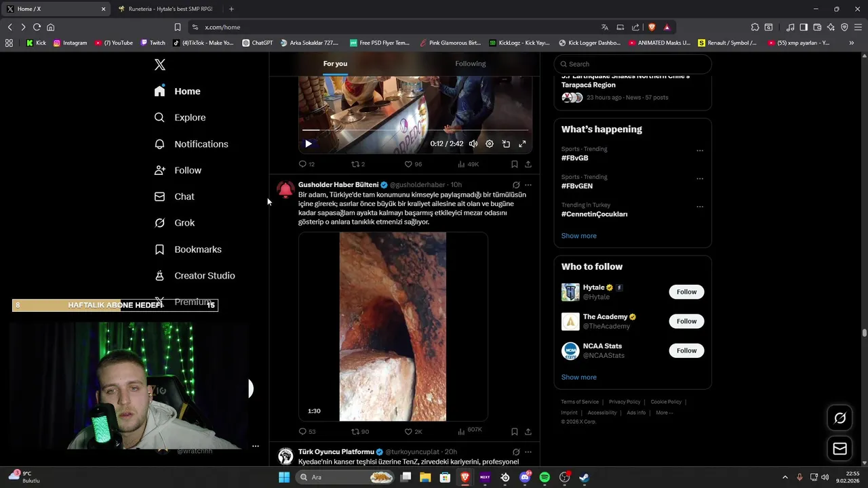868x488 pixels.
Task: Open Explore from the sidebar
Action: (180, 117)
